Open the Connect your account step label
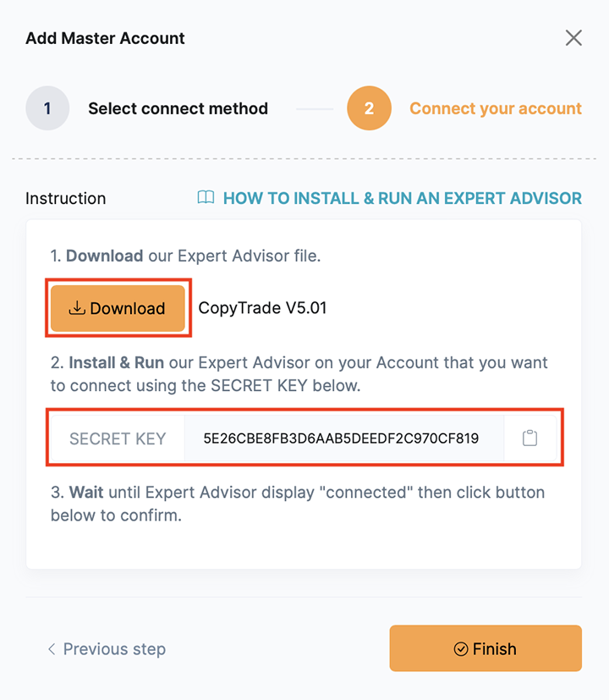Image resolution: width=609 pixels, height=700 pixels. coord(496,108)
